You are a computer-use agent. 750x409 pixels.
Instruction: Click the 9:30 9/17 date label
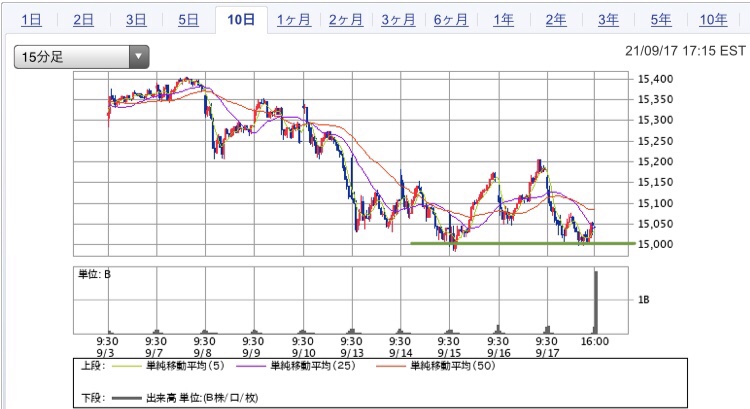[x=547, y=347]
